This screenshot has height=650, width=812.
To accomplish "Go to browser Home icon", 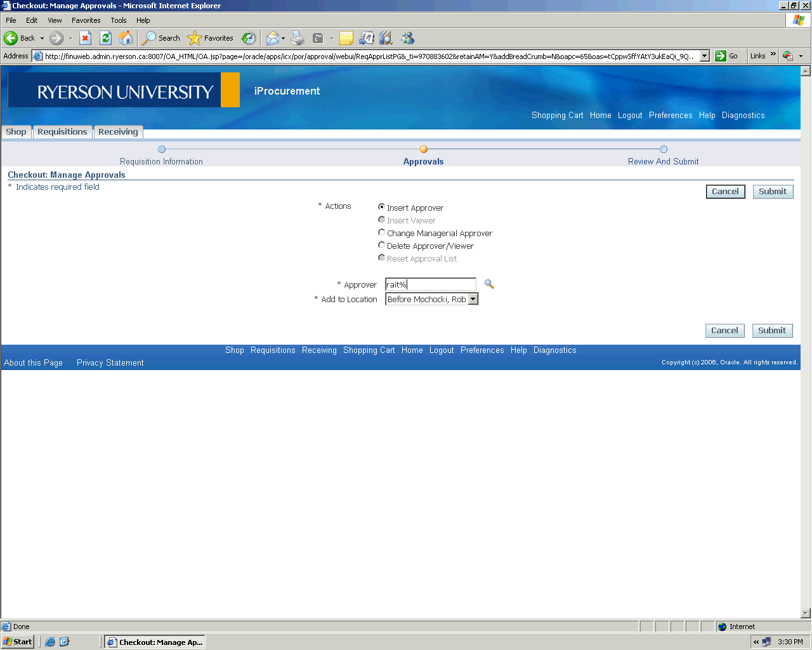I will [126, 38].
